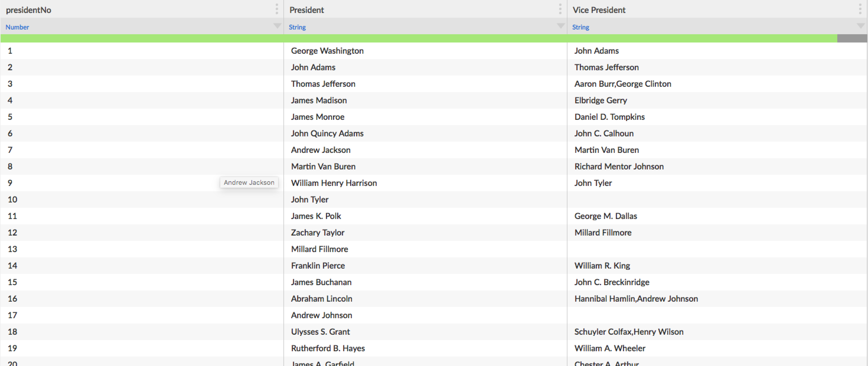Open Vice President column three-dot menu

[860, 9]
